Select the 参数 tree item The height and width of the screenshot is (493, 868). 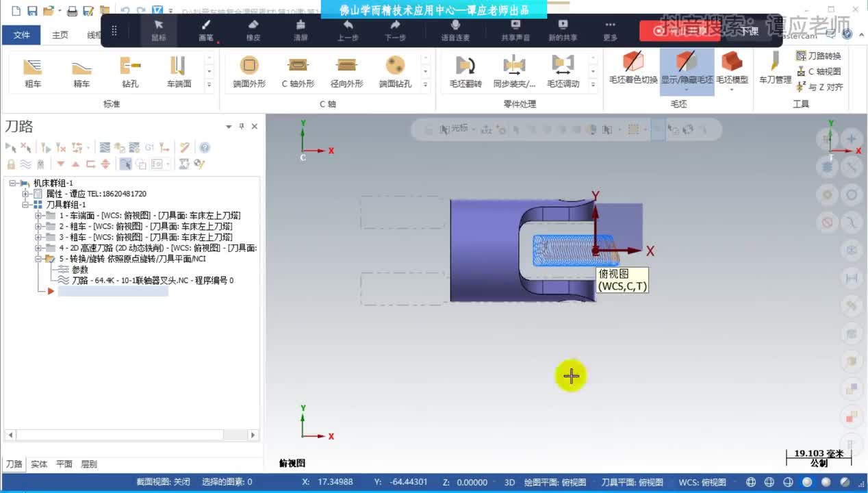[79, 270]
